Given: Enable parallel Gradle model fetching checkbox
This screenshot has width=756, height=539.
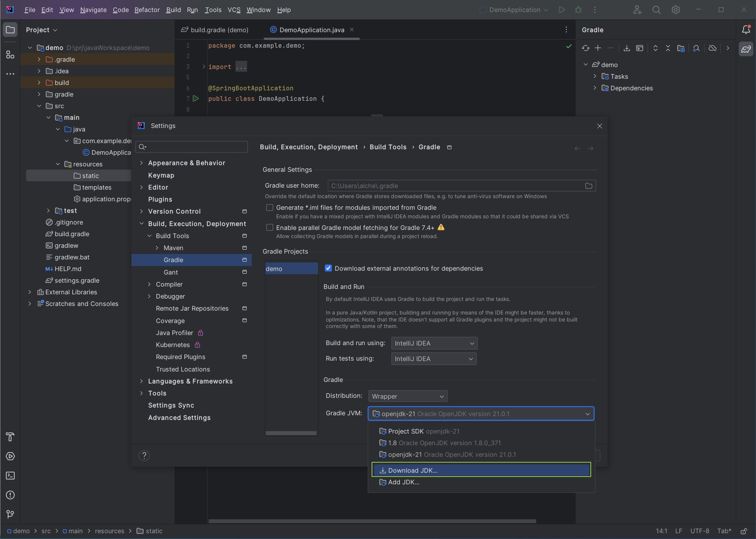Looking at the screenshot, I should 270,228.
